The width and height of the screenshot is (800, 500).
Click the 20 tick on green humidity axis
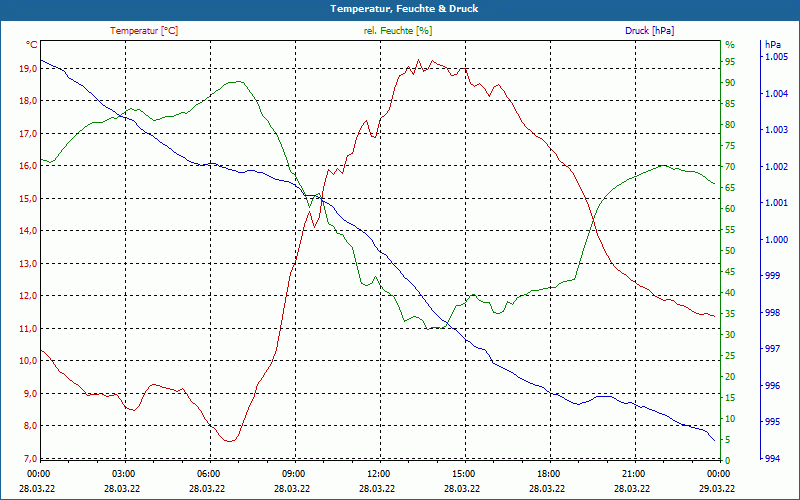point(730,377)
